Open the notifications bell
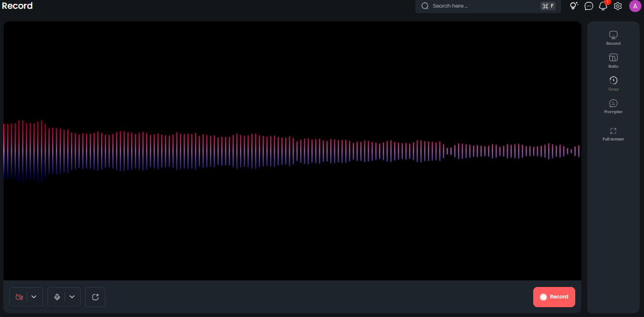Viewport: 644px width, 317px height. pyautogui.click(x=603, y=6)
